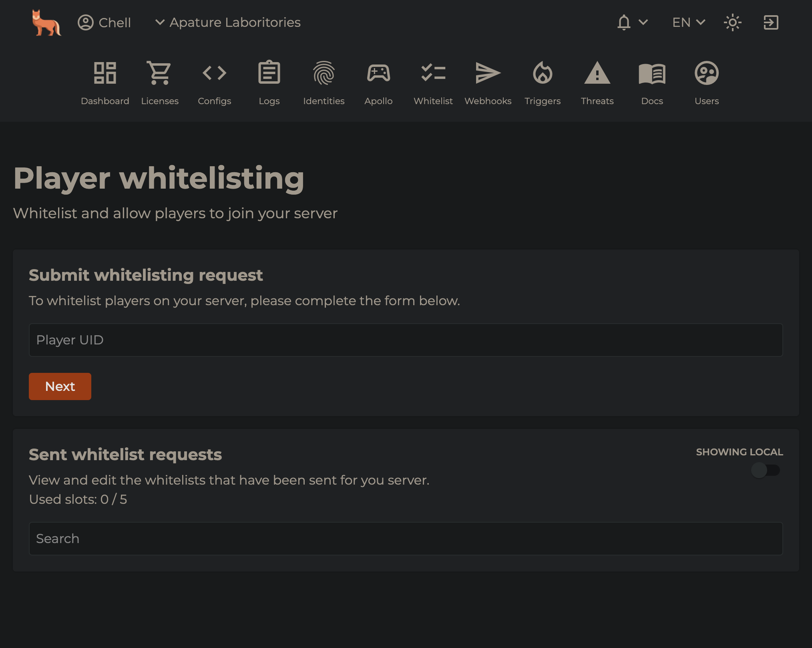Click the 'SHOWING LOCAL' label
The image size is (812, 648).
point(740,452)
